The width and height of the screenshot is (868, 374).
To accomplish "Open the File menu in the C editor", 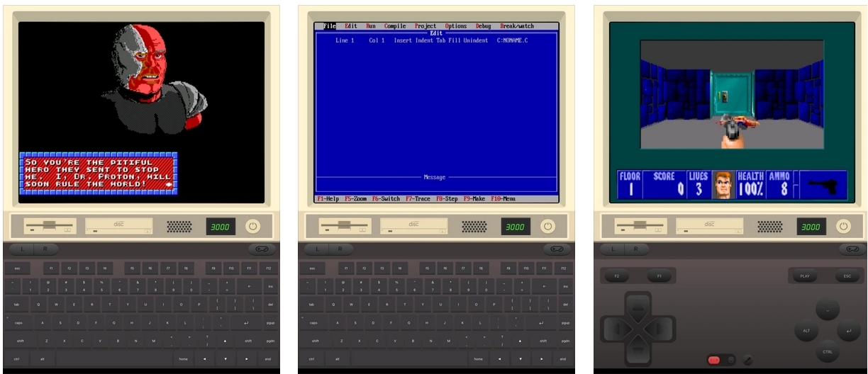I will click(330, 26).
